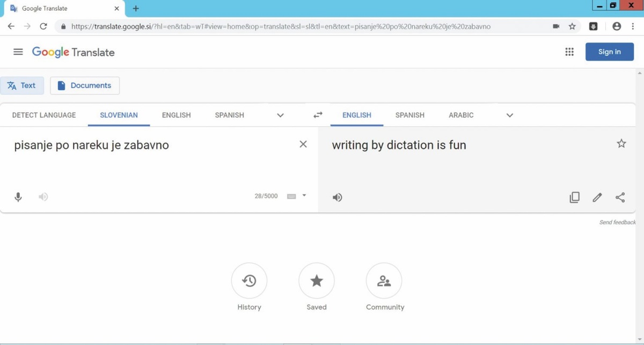Expand the target language list
644x345 pixels.
click(510, 115)
